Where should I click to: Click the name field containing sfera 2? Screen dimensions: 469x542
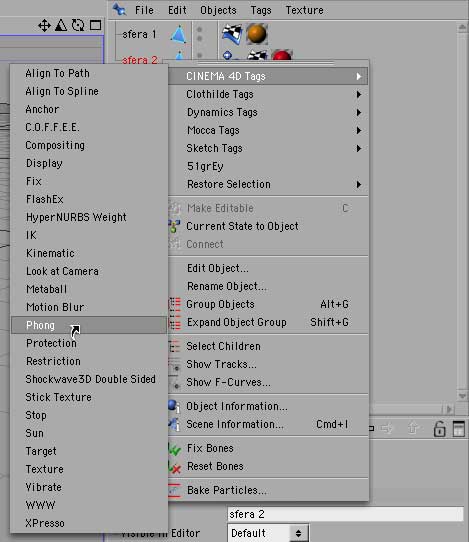345,514
